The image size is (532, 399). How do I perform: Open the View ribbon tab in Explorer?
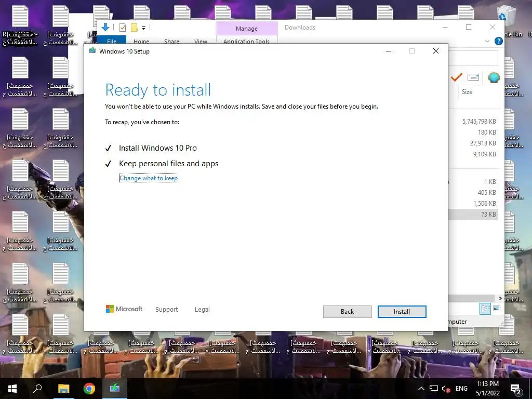point(201,41)
